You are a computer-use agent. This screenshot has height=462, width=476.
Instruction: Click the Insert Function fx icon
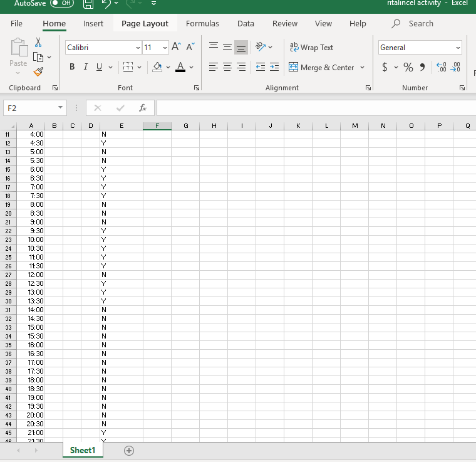click(x=143, y=108)
